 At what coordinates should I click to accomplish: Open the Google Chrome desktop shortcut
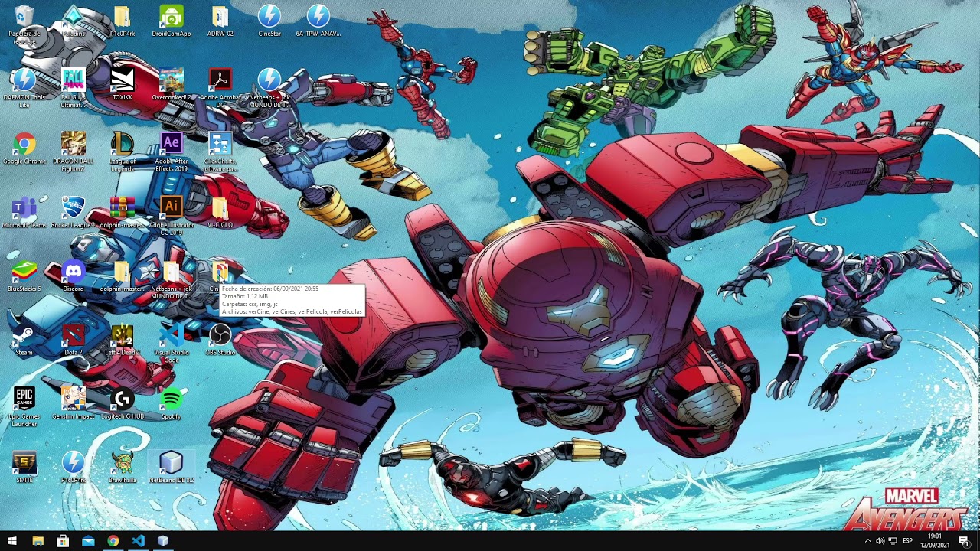point(24,148)
